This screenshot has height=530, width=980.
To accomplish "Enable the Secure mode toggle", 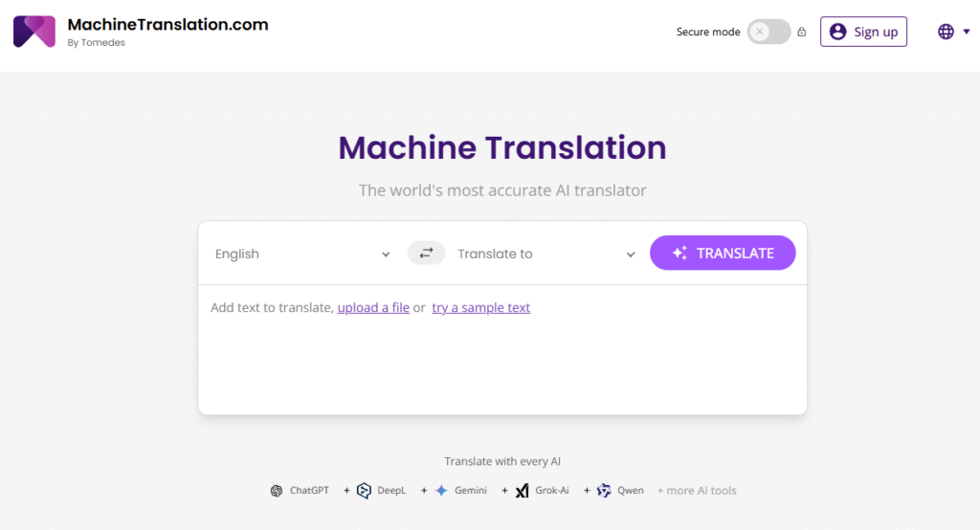I will click(x=768, y=32).
